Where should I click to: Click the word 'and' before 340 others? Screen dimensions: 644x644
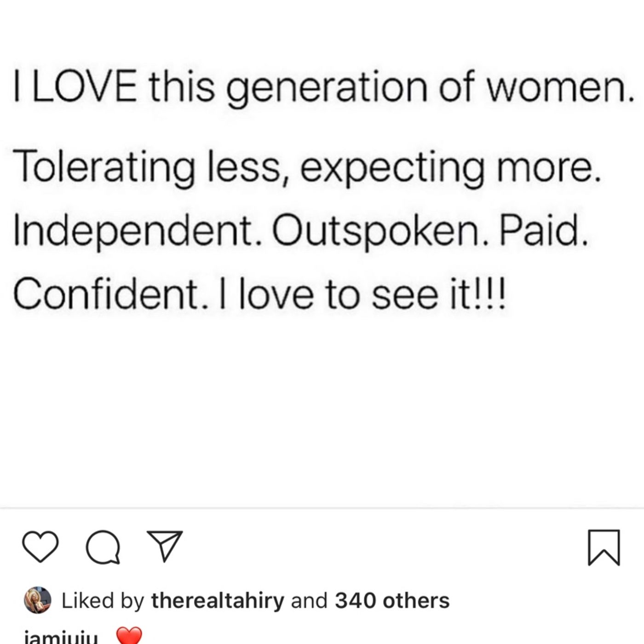coord(310,601)
